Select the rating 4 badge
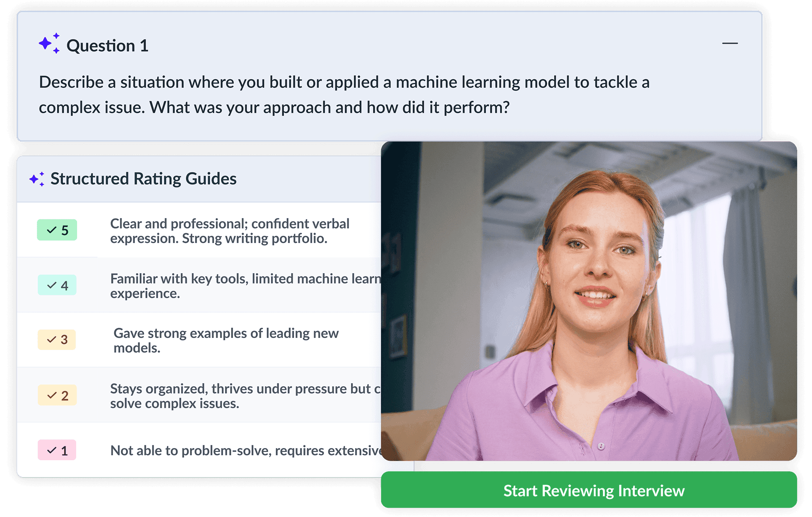The height and width of the screenshot is (517, 812). pyautogui.click(x=57, y=285)
